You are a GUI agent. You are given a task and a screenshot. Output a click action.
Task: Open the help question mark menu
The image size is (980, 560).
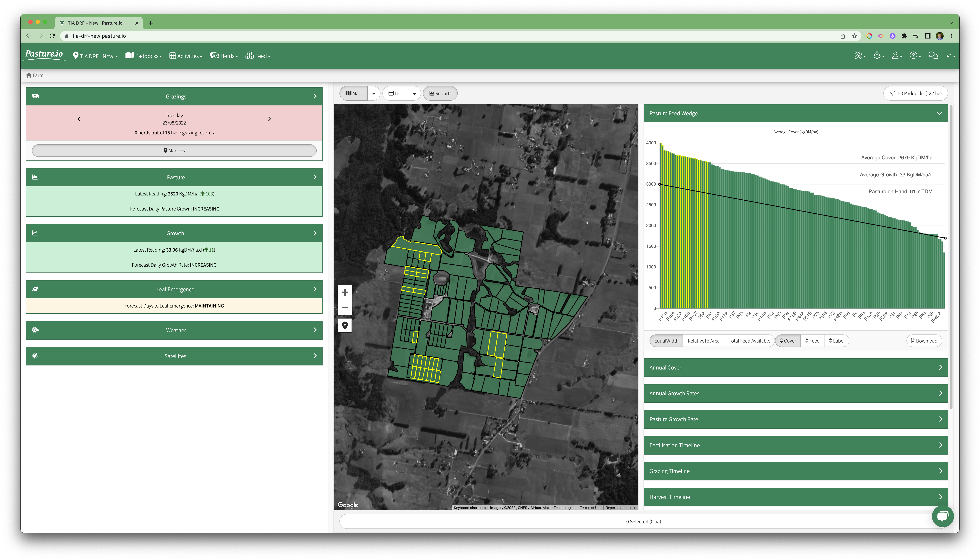[915, 56]
